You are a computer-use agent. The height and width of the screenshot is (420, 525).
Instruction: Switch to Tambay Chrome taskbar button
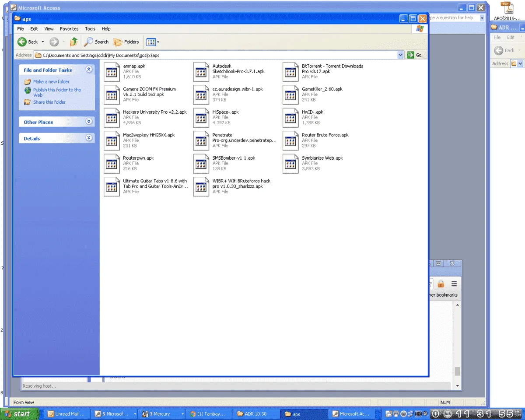209,414
